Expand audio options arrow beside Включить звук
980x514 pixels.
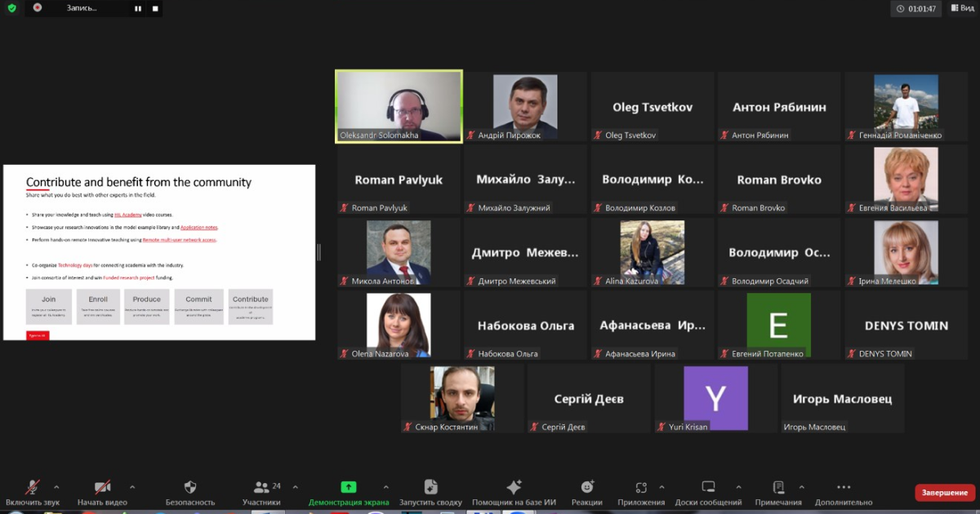(x=64, y=487)
